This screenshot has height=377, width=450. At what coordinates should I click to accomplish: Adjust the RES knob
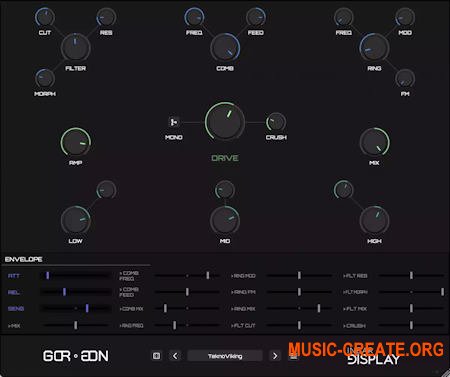[106, 17]
